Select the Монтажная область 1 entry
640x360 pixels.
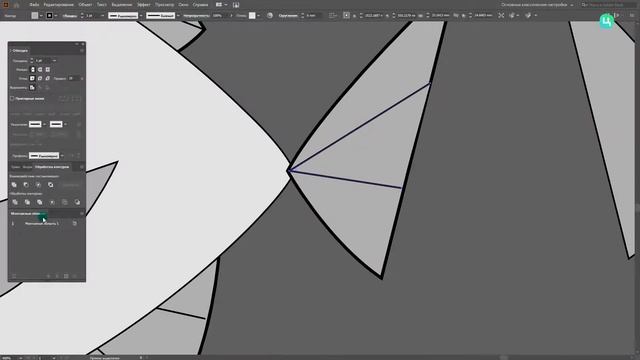pyautogui.click(x=42, y=224)
